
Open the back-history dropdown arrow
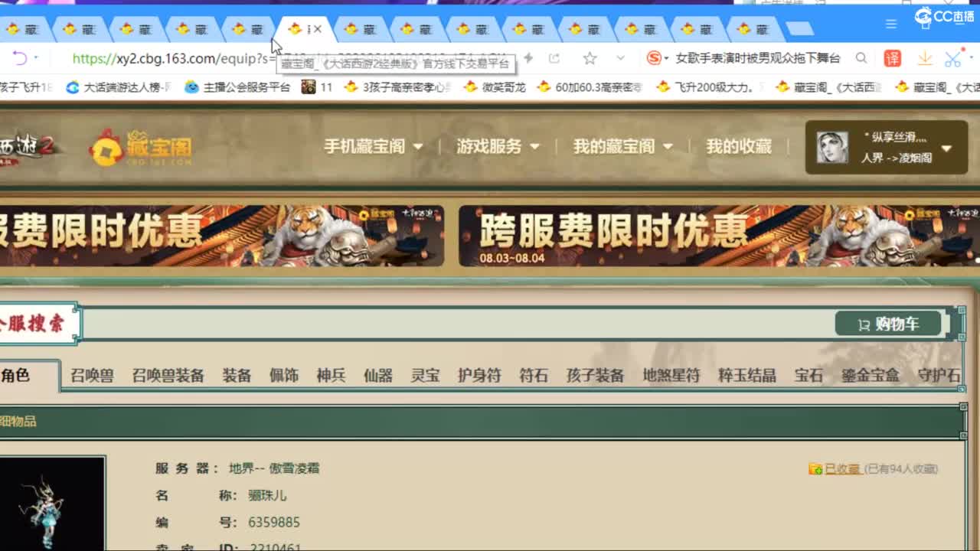coord(35,58)
